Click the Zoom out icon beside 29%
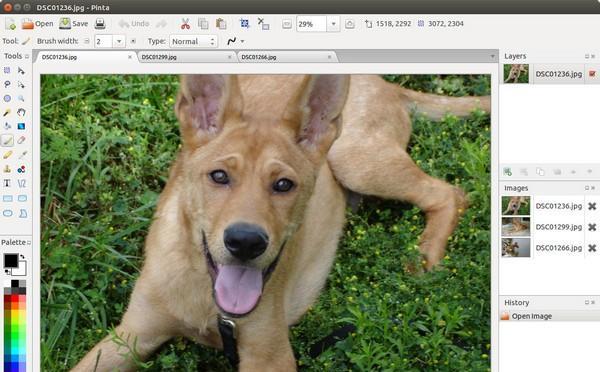 pyautogui.click(x=287, y=24)
